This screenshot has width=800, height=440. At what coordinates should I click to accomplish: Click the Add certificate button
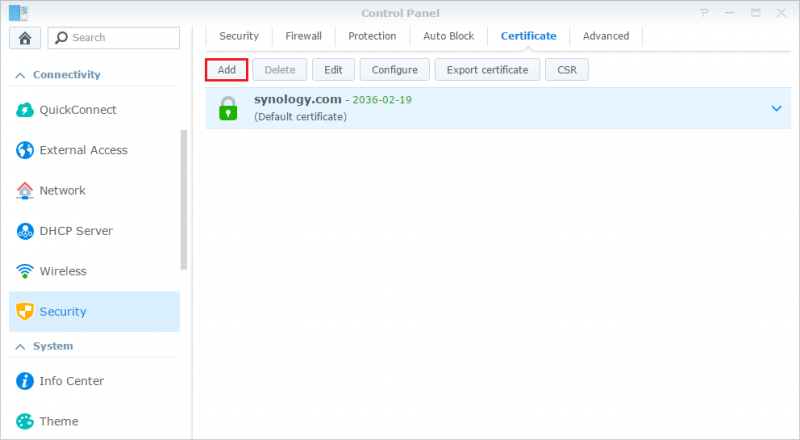pos(227,70)
